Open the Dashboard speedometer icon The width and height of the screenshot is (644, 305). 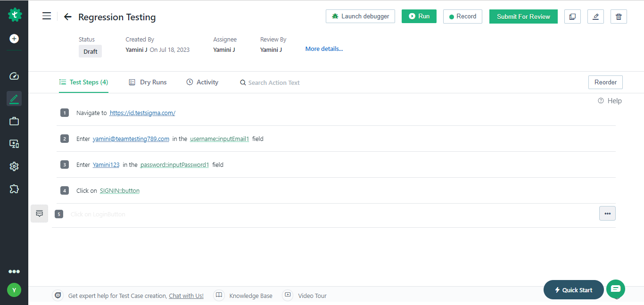point(14,75)
